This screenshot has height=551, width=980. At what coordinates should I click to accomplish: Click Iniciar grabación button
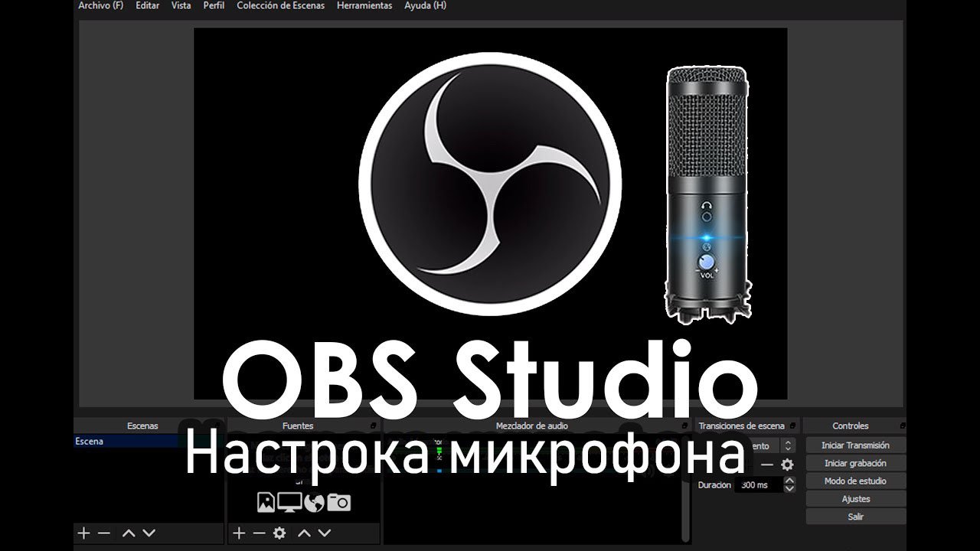[x=855, y=463]
